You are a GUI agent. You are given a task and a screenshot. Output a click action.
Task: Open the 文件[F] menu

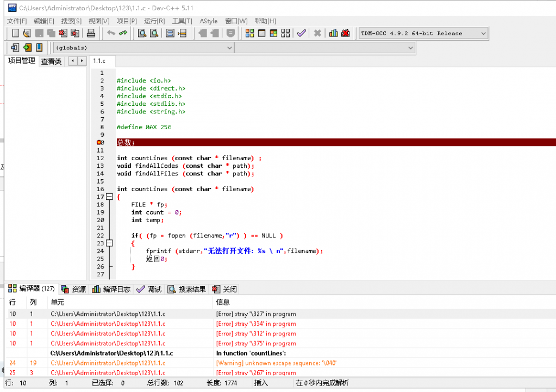(x=17, y=21)
